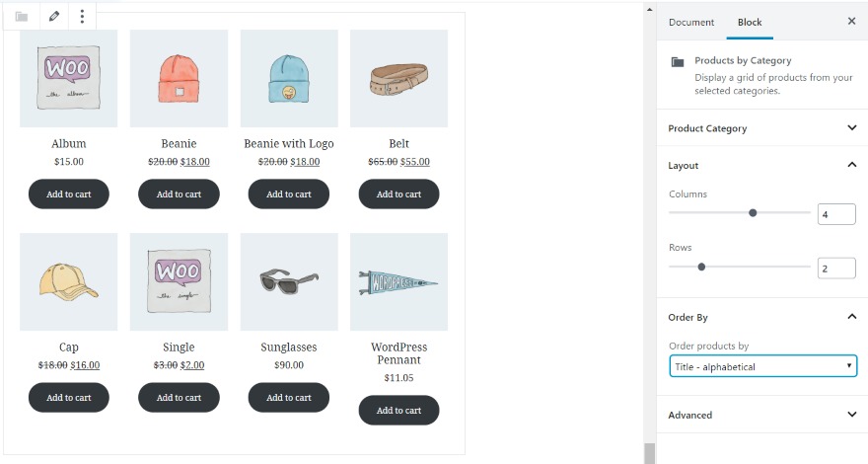Open the Order products by dropdown
This screenshot has width=868, height=464.
tap(762, 366)
